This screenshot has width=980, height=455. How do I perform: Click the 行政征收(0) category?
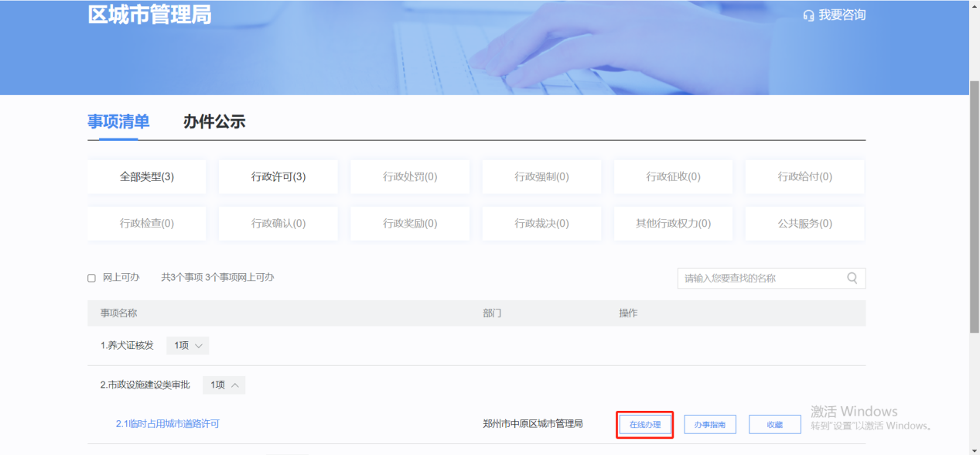click(x=673, y=176)
